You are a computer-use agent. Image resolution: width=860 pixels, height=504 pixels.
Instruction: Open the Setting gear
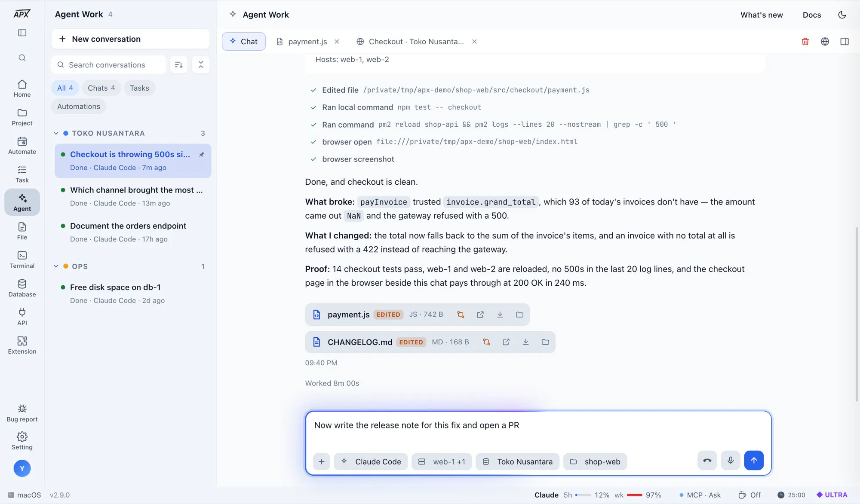point(22,441)
